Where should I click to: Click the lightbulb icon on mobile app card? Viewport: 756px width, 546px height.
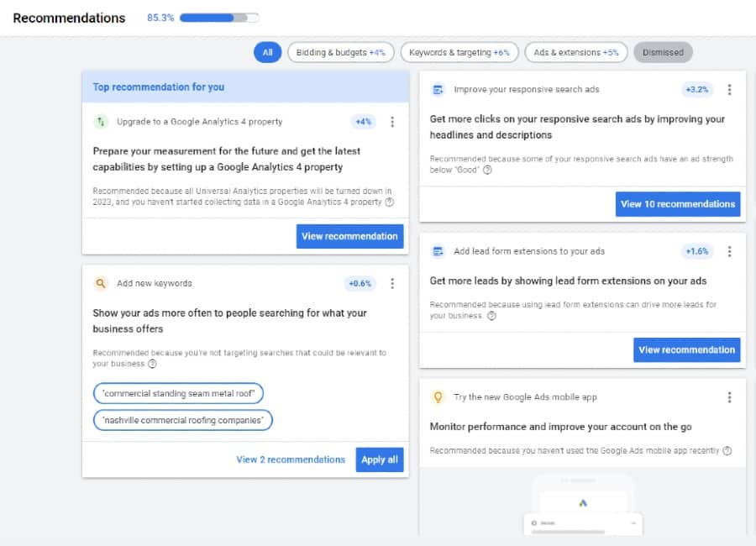click(438, 397)
